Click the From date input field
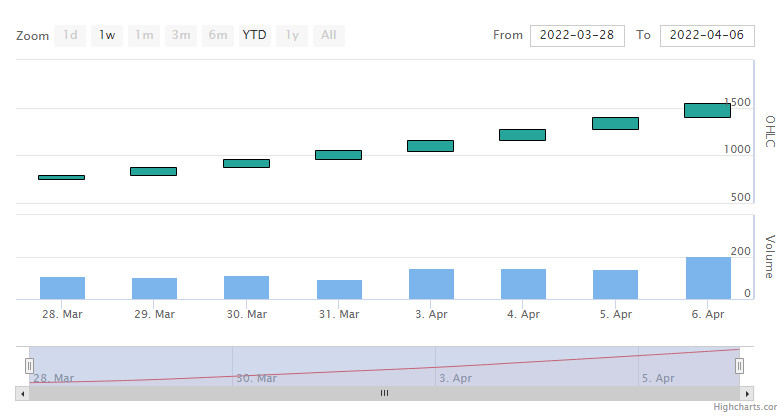This screenshot has width=777, height=419. tap(577, 36)
